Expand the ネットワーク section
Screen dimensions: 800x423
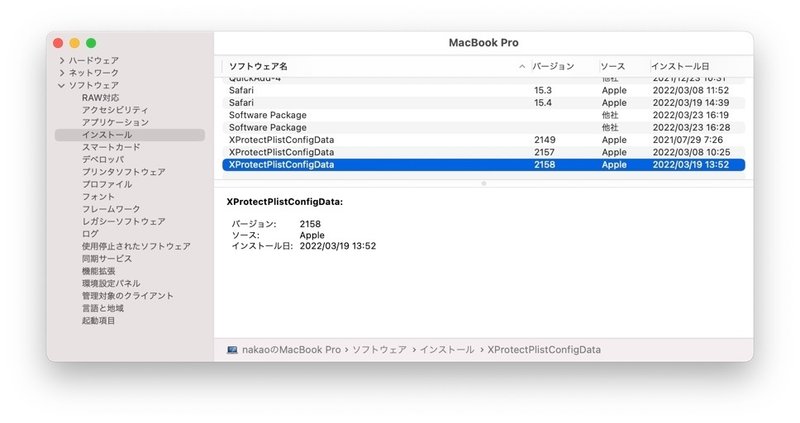point(62,73)
